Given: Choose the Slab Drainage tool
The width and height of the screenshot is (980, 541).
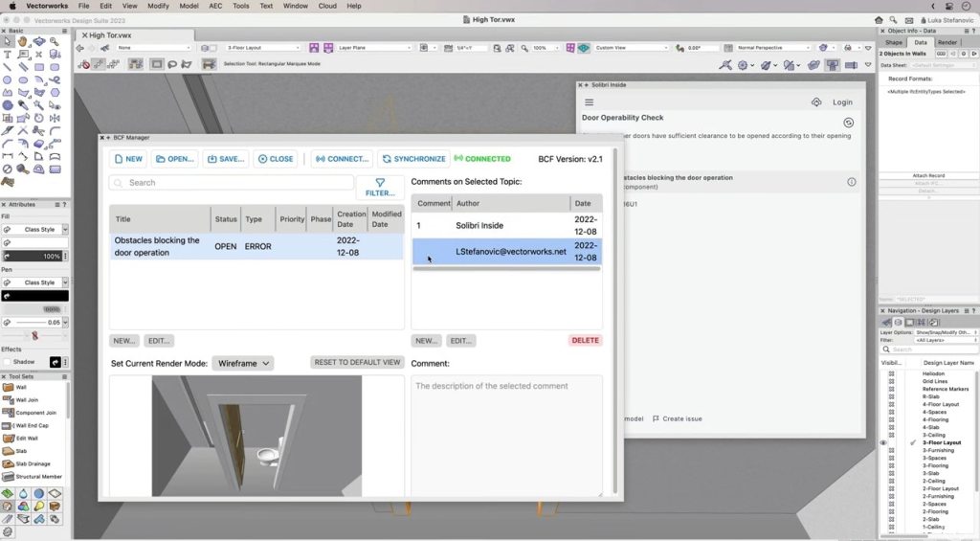Looking at the screenshot, I should pos(9,463).
